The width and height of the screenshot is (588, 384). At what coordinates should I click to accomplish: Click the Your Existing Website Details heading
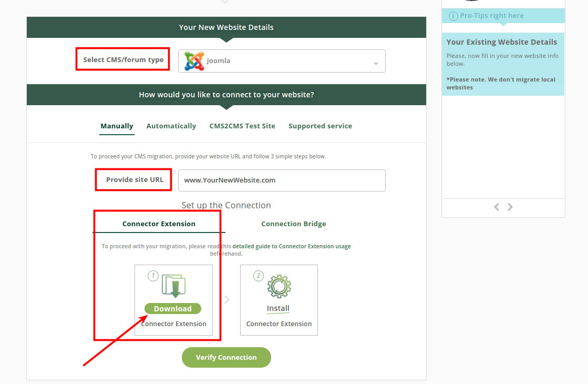(x=502, y=42)
